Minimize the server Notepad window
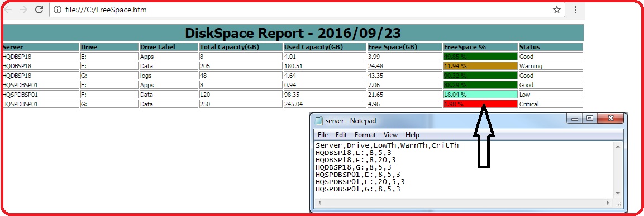The height and width of the screenshot is (216, 644). pyautogui.click(x=575, y=119)
